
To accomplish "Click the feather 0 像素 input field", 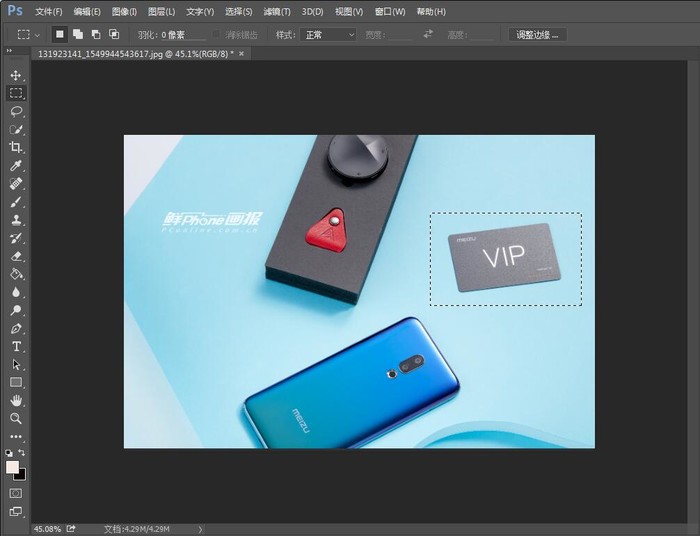I will tap(183, 35).
